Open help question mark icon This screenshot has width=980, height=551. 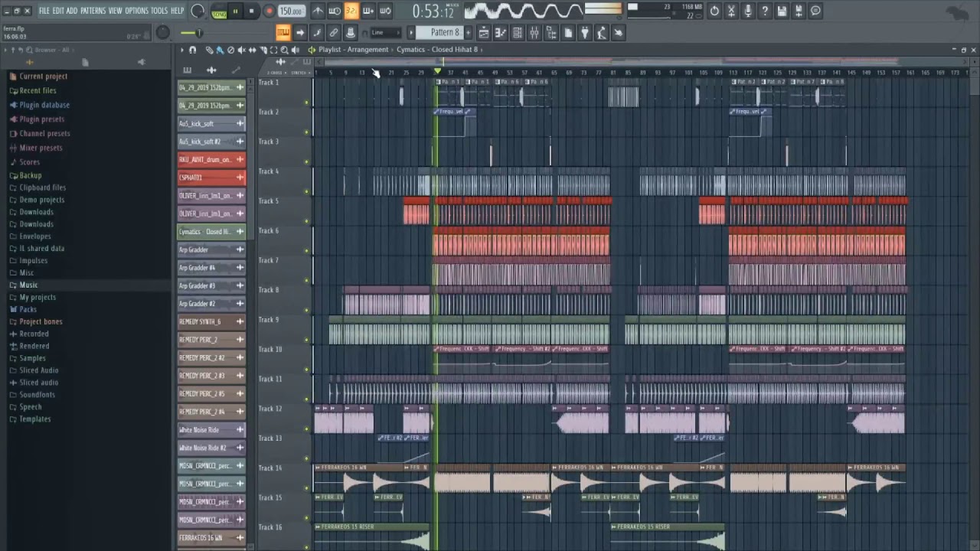click(x=765, y=11)
